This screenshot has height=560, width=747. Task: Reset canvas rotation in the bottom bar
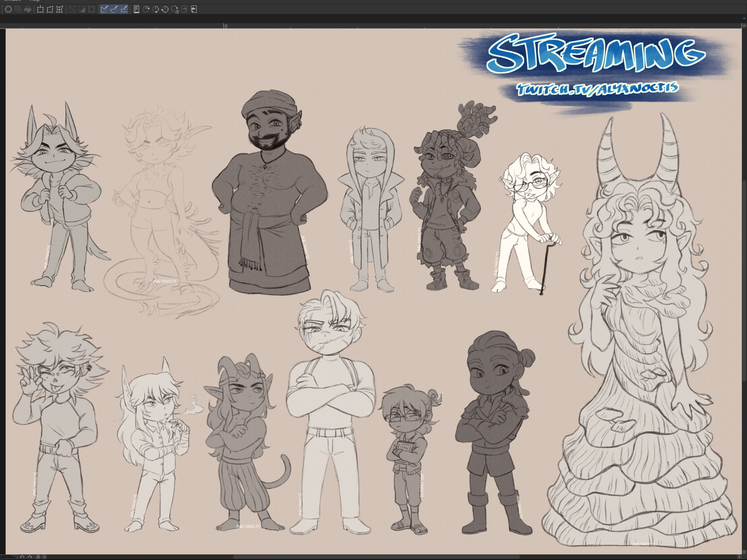38,557
